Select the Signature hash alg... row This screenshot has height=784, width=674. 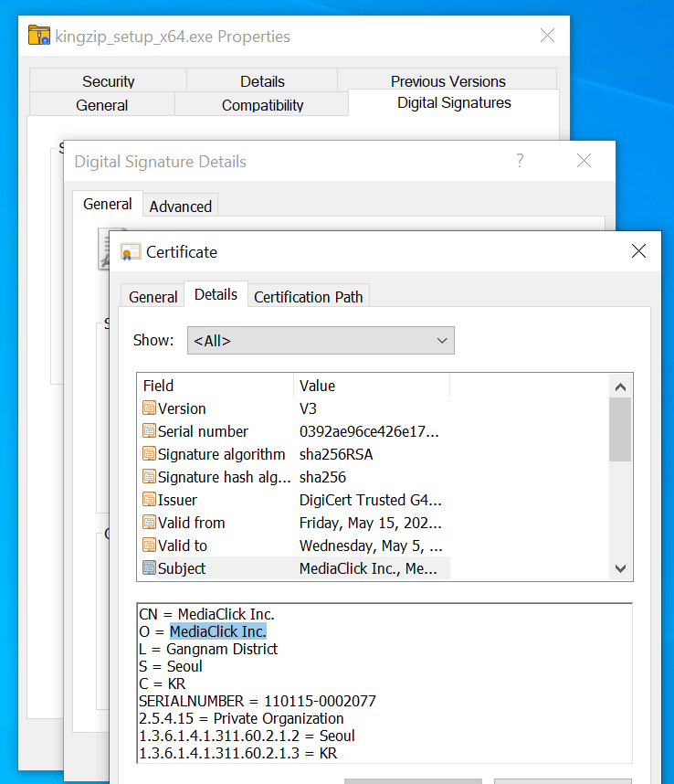pyautogui.click(x=296, y=476)
